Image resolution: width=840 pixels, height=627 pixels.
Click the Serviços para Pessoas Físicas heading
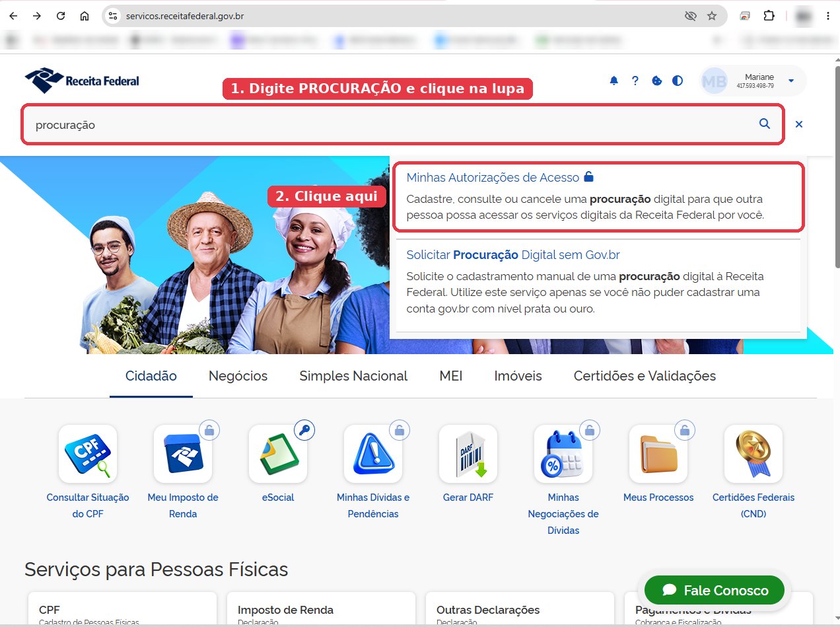click(157, 570)
